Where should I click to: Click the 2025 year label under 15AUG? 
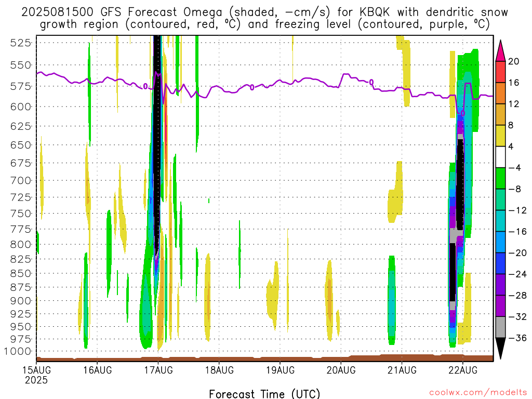coord(36,380)
